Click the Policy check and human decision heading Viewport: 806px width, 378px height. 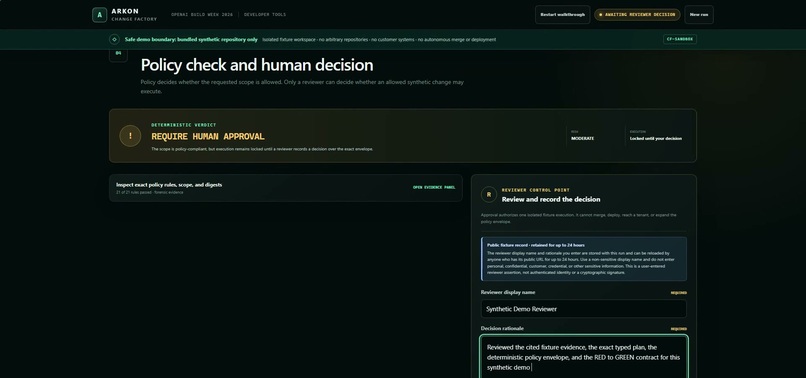pyautogui.click(x=257, y=65)
